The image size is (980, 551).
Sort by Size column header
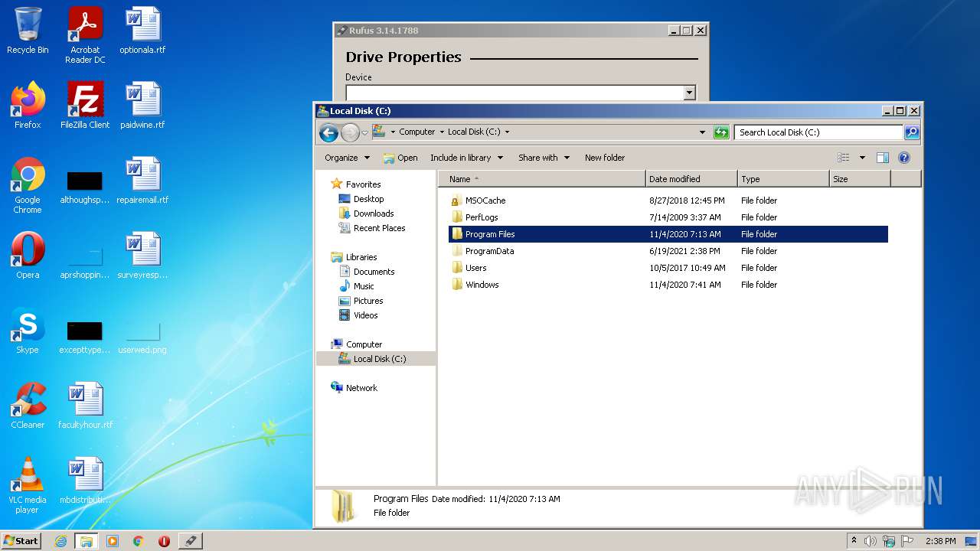860,179
